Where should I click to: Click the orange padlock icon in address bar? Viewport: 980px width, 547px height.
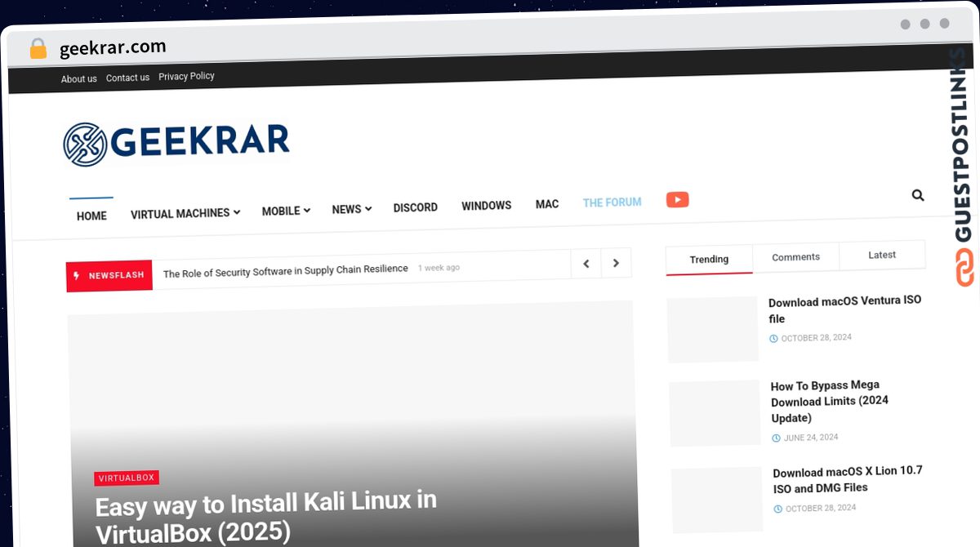pyautogui.click(x=38, y=49)
